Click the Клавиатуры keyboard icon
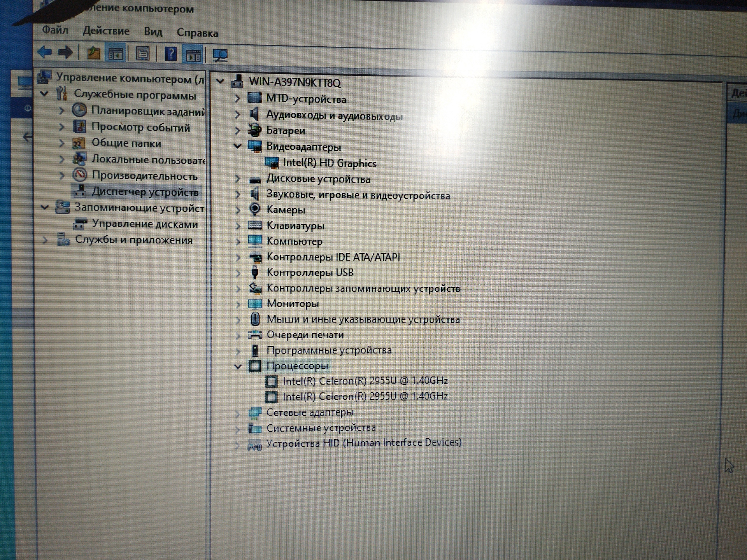The height and width of the screenshot is (560, 747). (255, 225)
